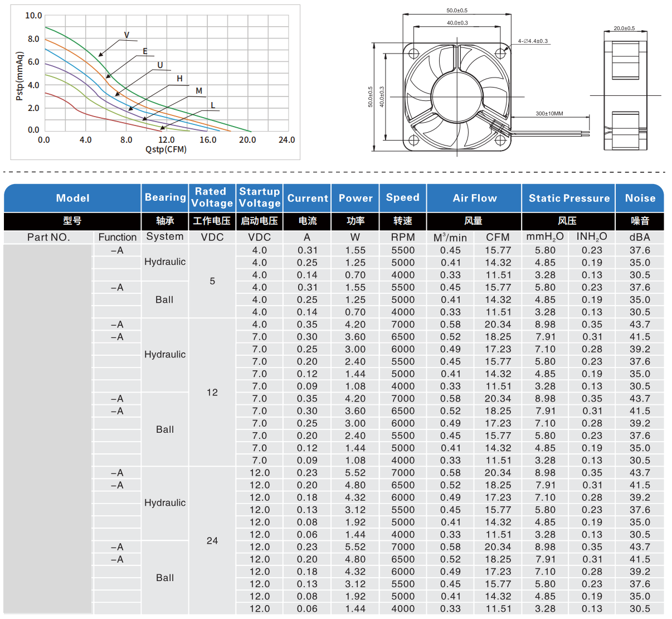Click the 'Pstp(mmAq)' y-axis label
This screenshot has width=672, height=619.
coord(20,76)
